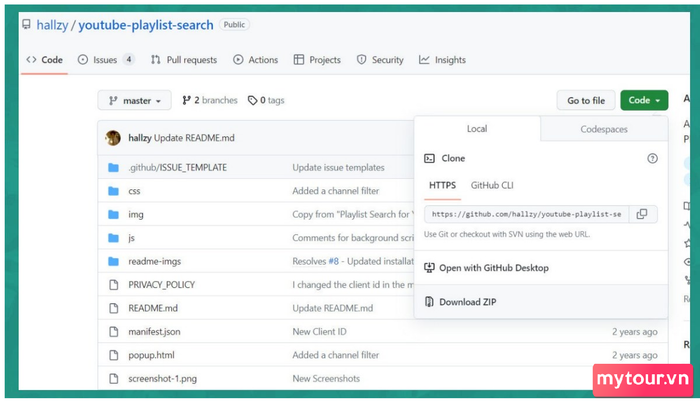Viewport: 700px width, 405px height.
Task: Select the GitHub CLI clone option
Action: (x=492, y=185)
